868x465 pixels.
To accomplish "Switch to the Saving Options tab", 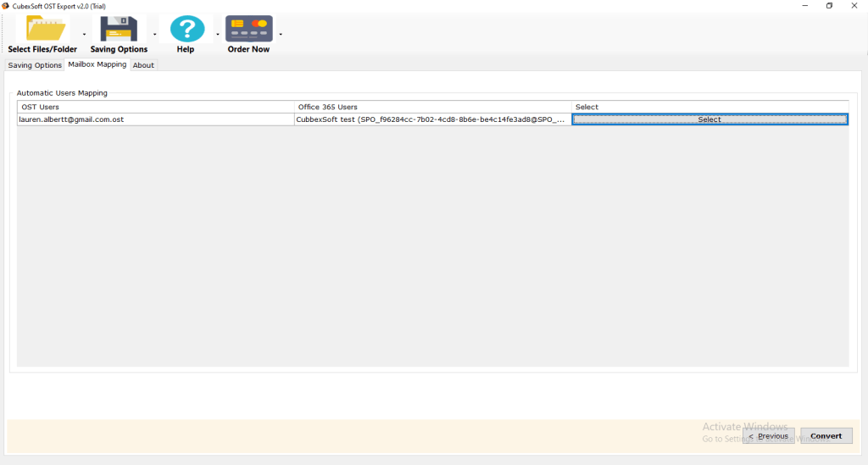I will tap(35, 65).
